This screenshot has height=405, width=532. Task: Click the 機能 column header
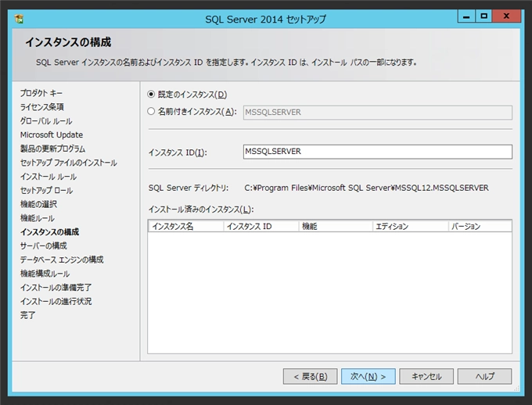pyautogui.click(x=336, y=226)
